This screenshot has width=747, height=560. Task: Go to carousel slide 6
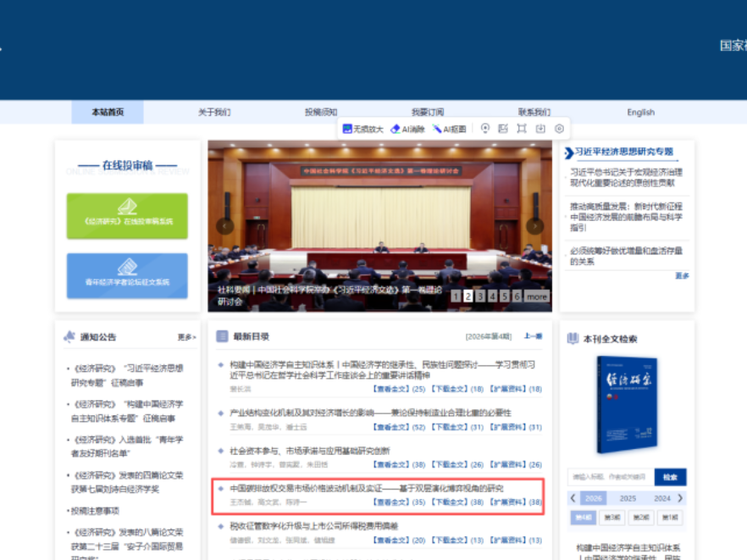pos(517,297)
